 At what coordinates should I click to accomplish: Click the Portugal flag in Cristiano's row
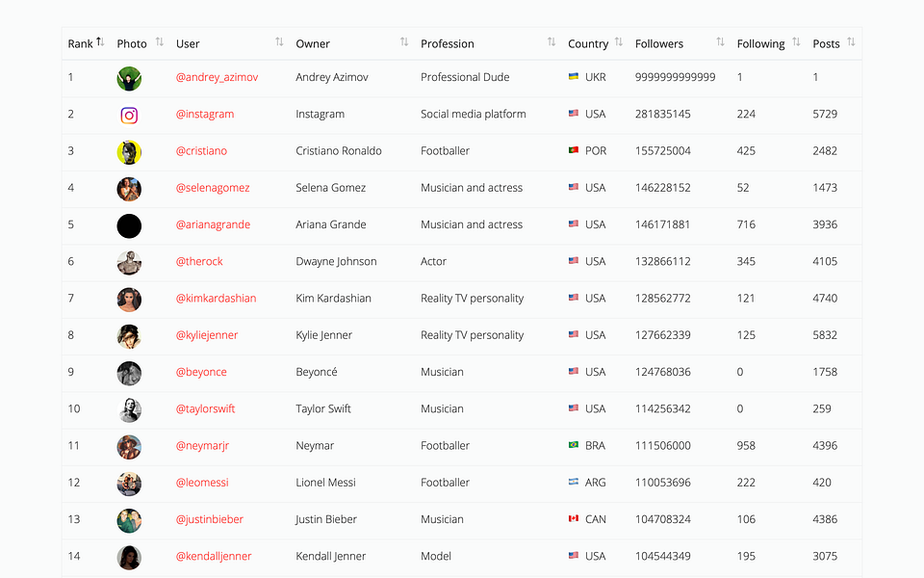pos(574,150)
